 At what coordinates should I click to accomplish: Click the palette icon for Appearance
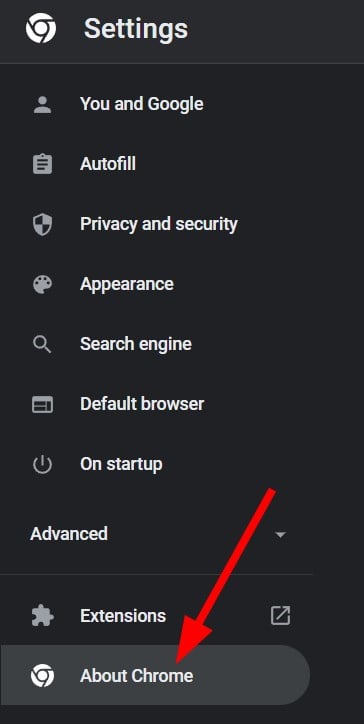(42, 284)
